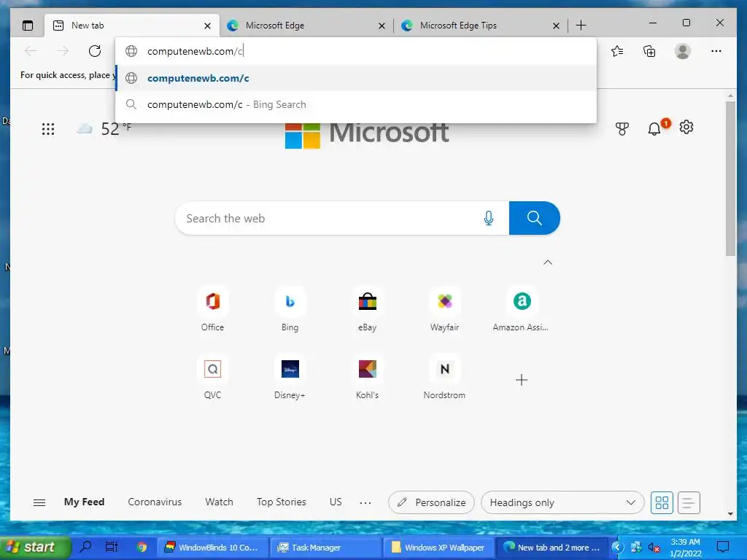The width and height of the screenshot is (747, 560).
Task: Click the browser Refresh button
Action: [95, 51]
